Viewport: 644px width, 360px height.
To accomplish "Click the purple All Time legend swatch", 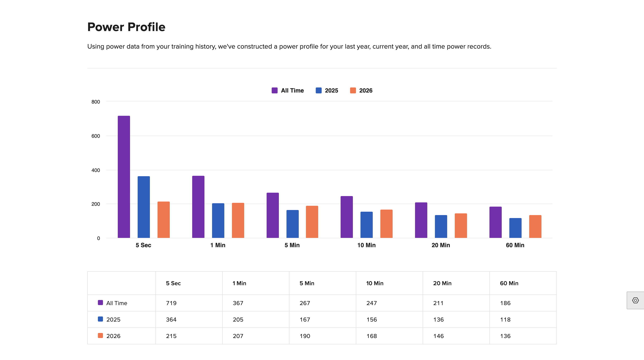I will 274,90.
